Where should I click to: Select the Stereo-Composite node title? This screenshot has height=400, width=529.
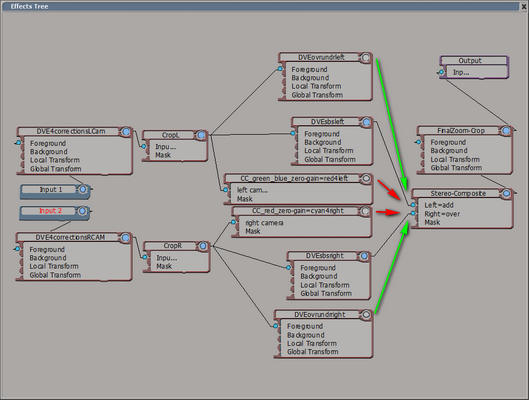pyautogui.click(x=458, y=194)
